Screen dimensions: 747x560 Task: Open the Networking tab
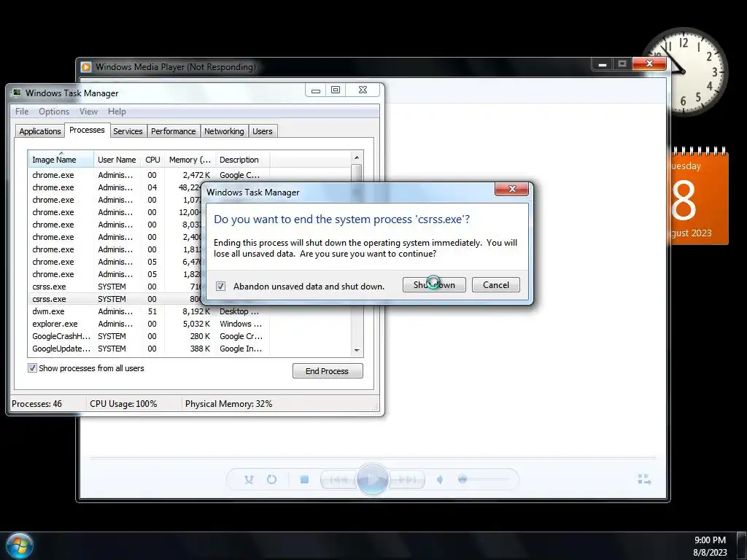click(x=224, y=131)
